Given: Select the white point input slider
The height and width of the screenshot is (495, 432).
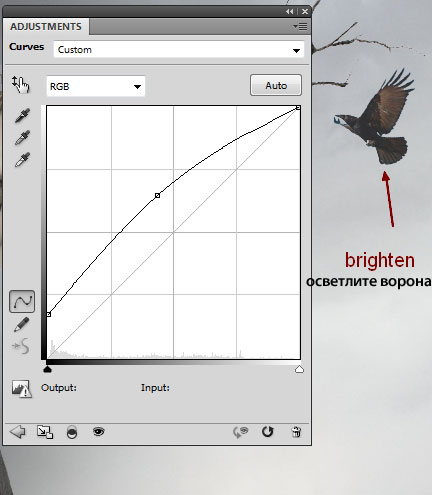Looking at the screenshot, I should tap(299, 369).
